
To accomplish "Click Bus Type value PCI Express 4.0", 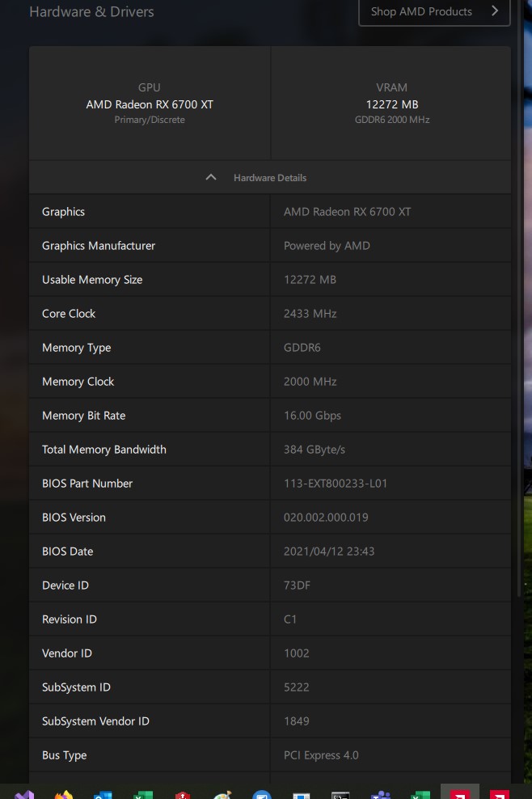I will pos(321,755).
